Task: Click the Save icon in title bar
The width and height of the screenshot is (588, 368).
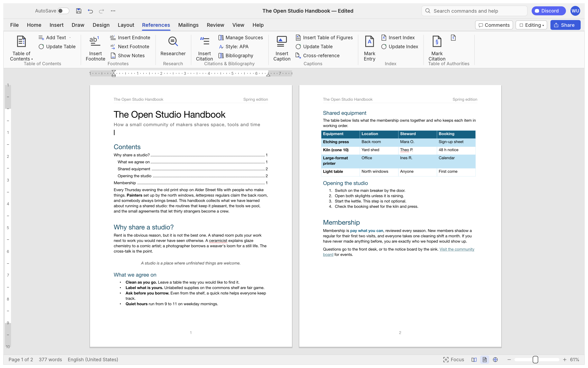Action: pos(78,11)
